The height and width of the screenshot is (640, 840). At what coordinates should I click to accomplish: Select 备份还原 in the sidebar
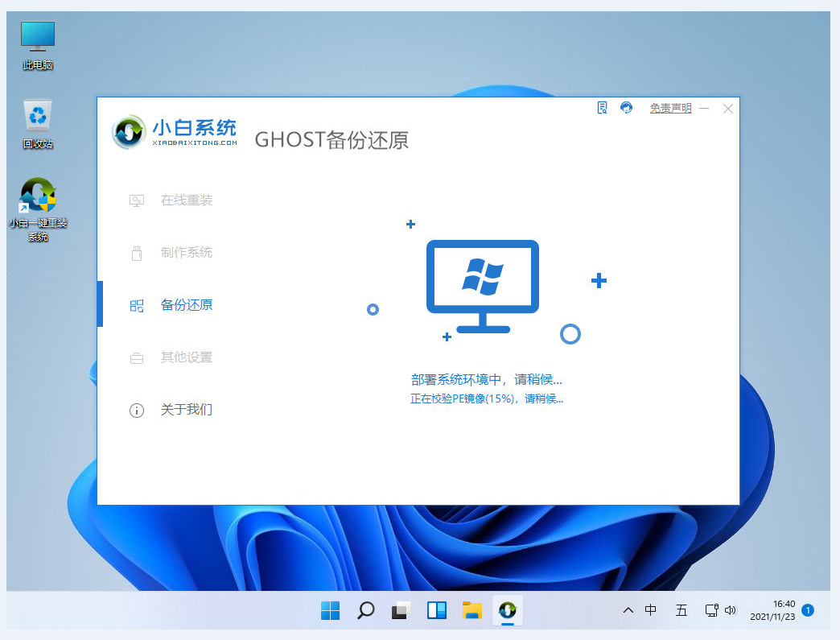pyautogui.click(x=186, y=305)
